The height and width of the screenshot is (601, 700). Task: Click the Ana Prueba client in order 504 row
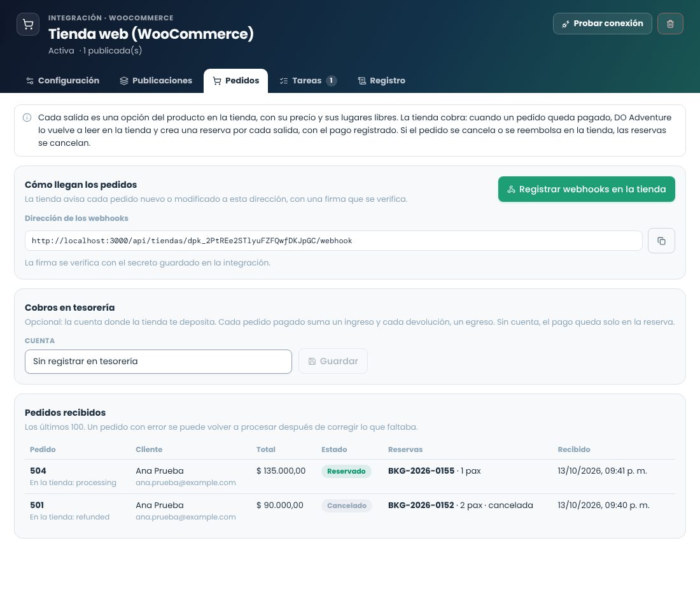(160, 470)
